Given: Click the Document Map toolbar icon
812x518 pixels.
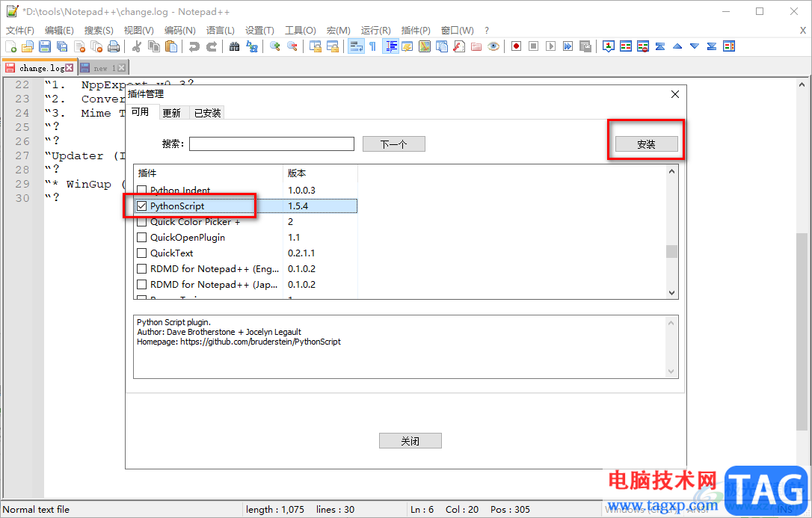Looking at the screenshot, I should point(425,46).
